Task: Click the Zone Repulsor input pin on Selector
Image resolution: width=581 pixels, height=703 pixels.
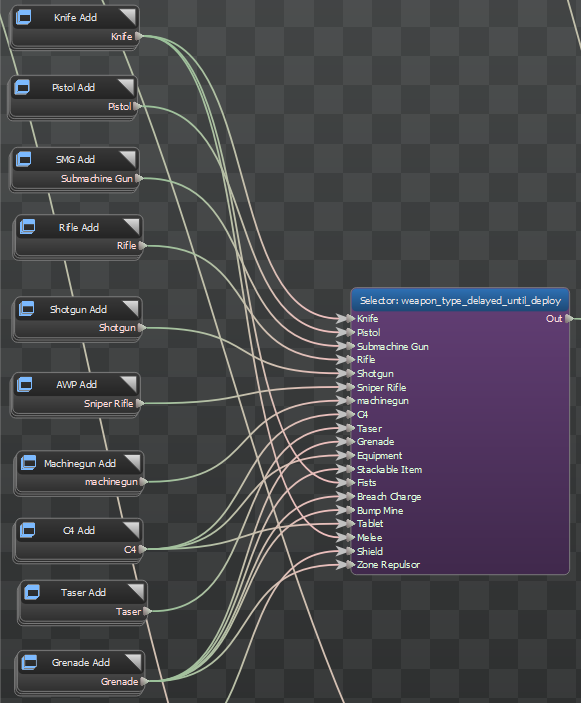Action: click(x=351, y=564)
